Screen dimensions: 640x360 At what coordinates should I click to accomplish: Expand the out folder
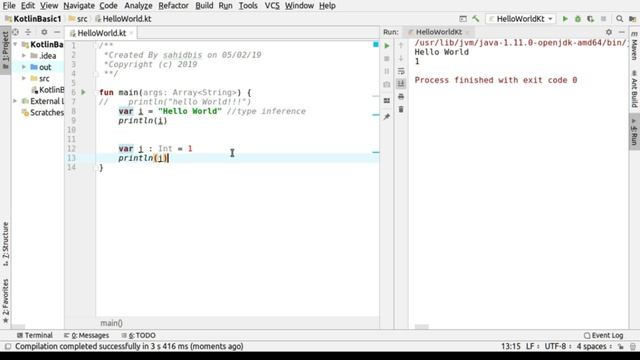[24, 67]
